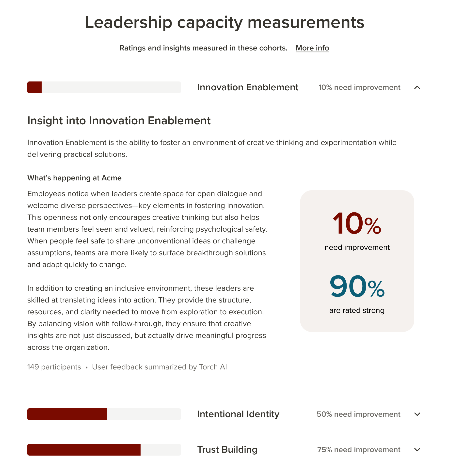Click User feedback summarized by Torch AI
This screenshot has height=476, width=449.
[x=160, y=367]
